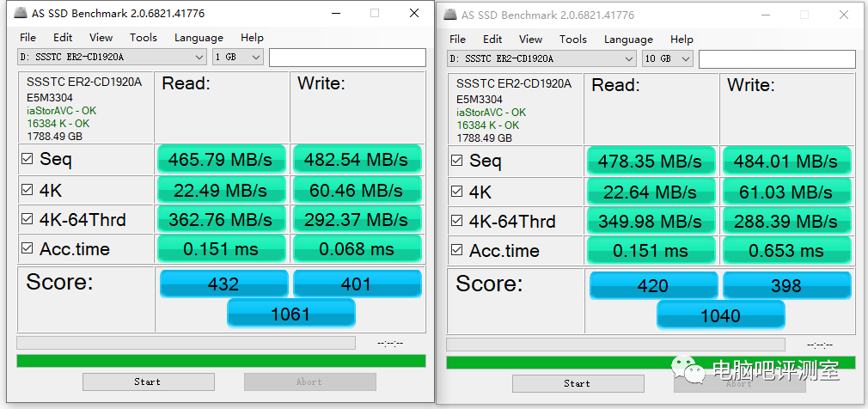
Task: Click iaStorAVC - OK in left window
Action: [x=61, y=111]
